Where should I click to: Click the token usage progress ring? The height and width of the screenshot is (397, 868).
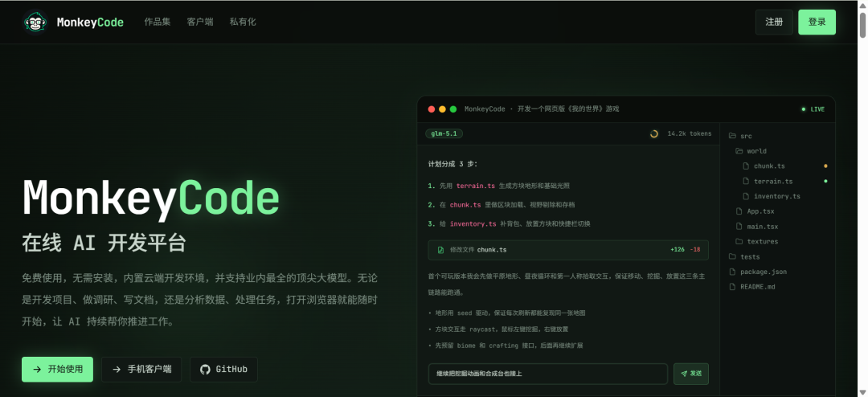click(x=653, y=133)
